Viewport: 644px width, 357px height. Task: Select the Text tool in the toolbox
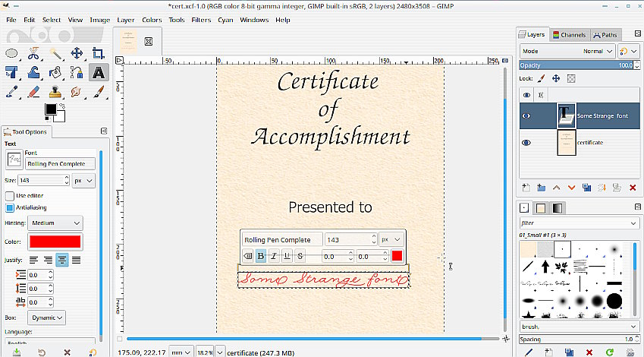(98, 73)
